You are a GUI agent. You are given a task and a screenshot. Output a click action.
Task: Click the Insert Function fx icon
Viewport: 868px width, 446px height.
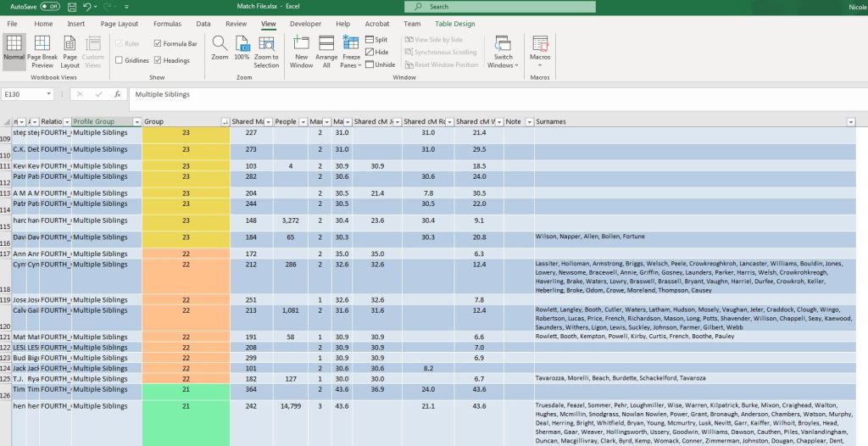point(117,94)
